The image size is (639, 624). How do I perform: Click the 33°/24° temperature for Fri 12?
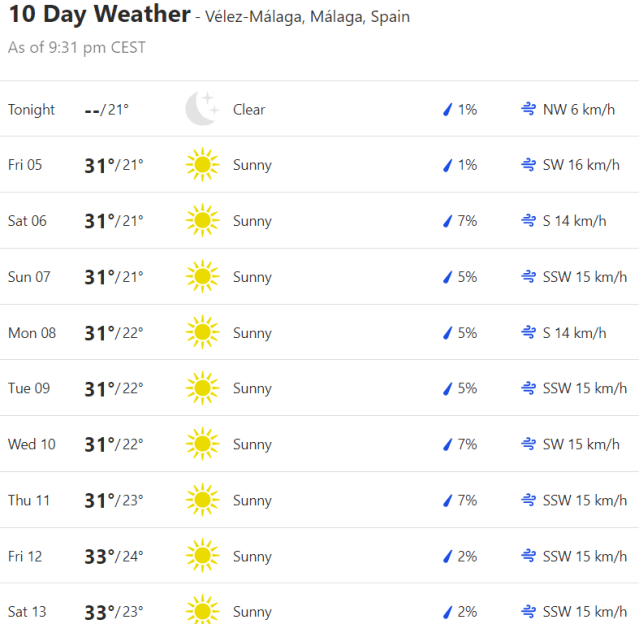click(x=113, y=556)
